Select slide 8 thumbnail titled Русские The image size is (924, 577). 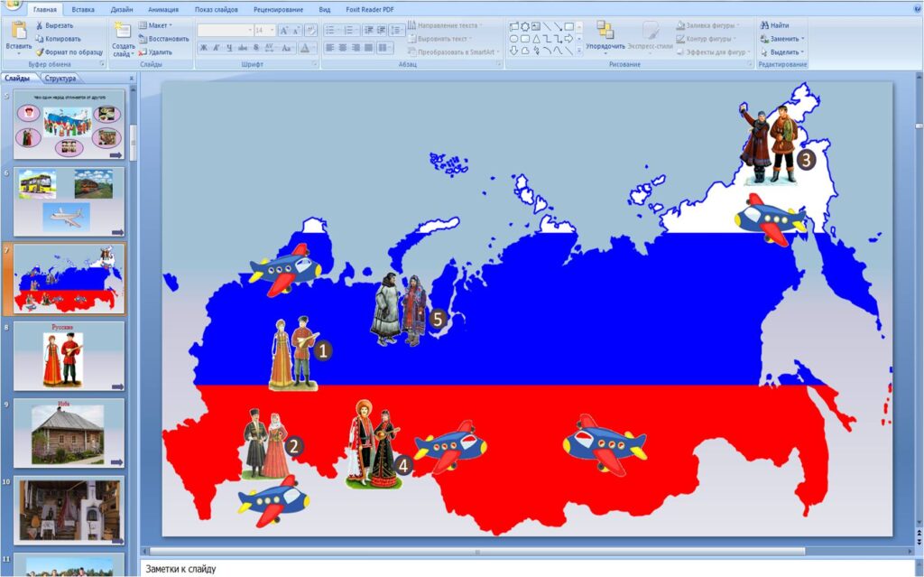[x=69, y=356]
